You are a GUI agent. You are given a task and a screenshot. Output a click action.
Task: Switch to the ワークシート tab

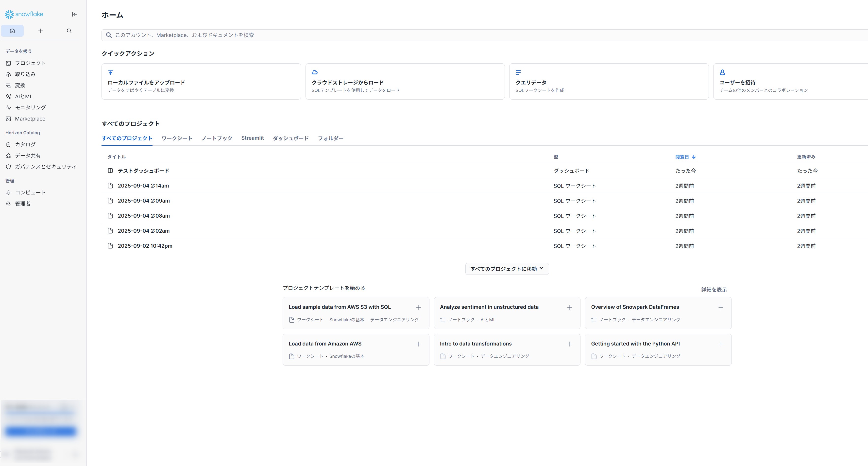coord(177,138)
